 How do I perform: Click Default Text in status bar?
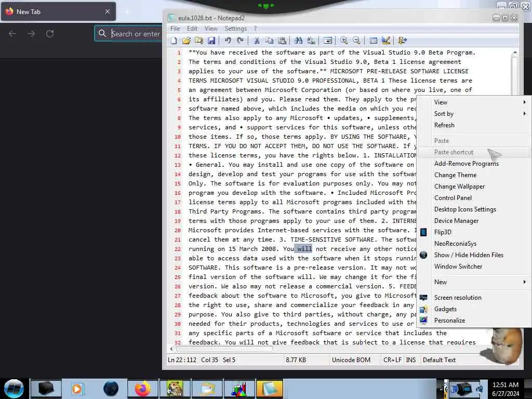click(439, 360)
